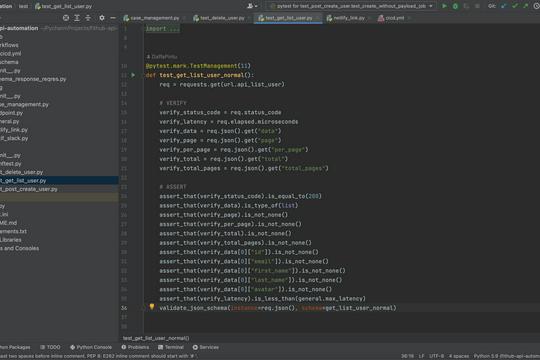Select README.md in project tree
The width and height of the screenshot is (540, 360).
[8, 223]
